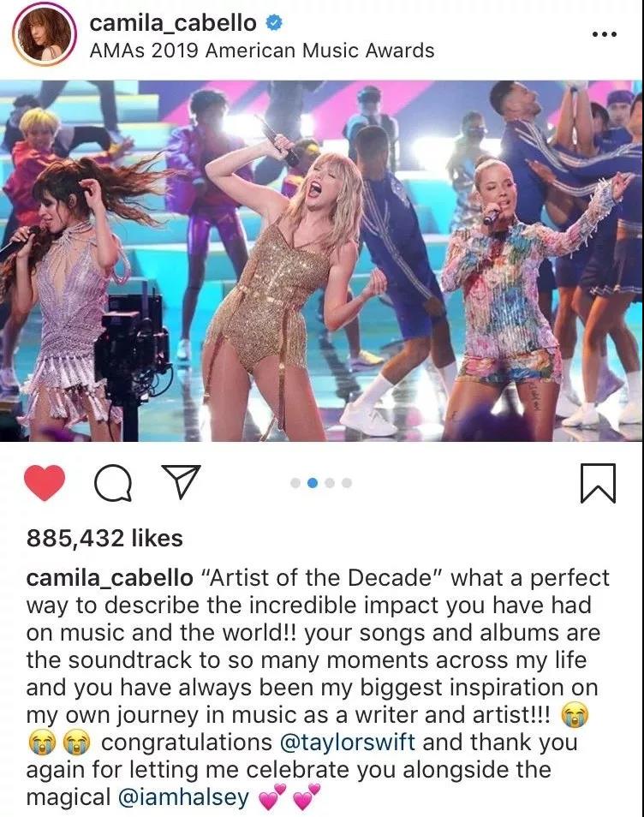Screen dimensions: 644x817
Task: Go to fourth carousel photo dot
Action: click(347, 483)
